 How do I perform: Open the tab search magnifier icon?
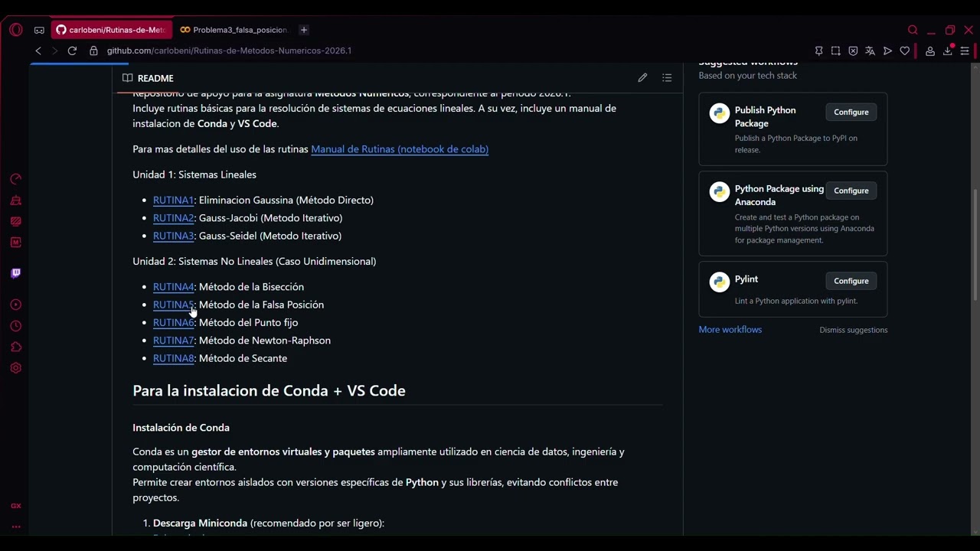[x=913, y=30]
